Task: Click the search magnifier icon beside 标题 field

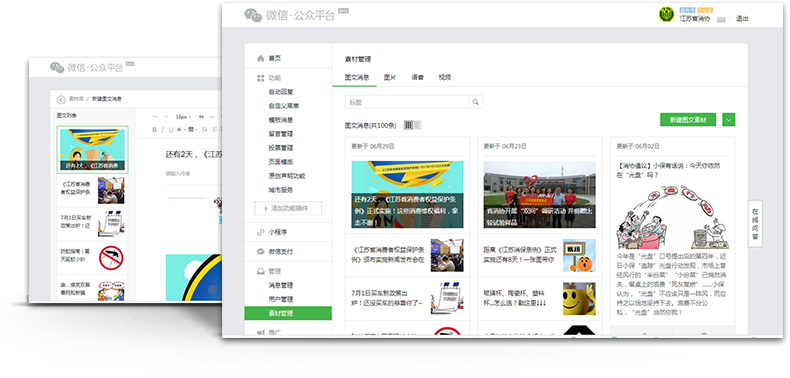Action: click(475, 102)
